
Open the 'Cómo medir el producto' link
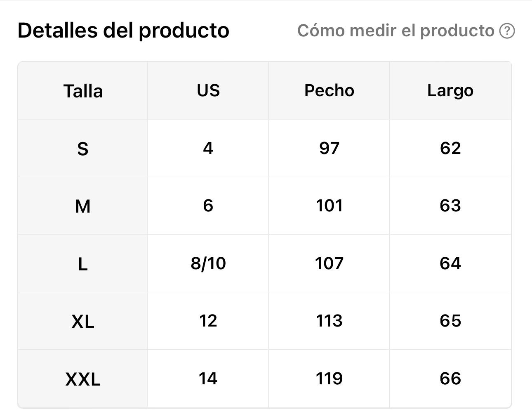tap(395, 31)
